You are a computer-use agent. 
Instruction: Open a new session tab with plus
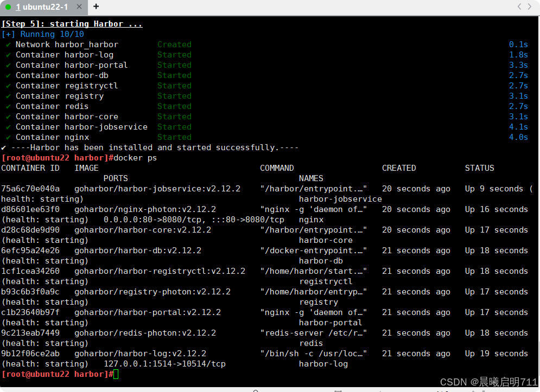click(x=96, y=7)
